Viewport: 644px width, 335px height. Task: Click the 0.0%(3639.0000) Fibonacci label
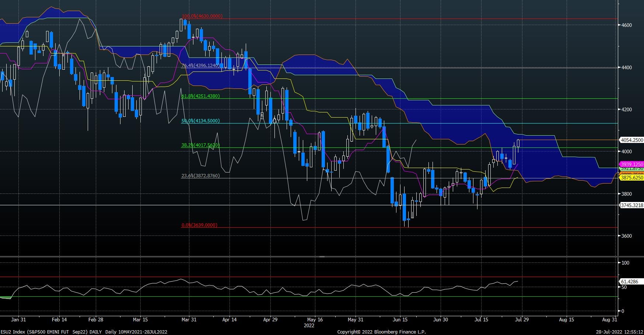199,225
